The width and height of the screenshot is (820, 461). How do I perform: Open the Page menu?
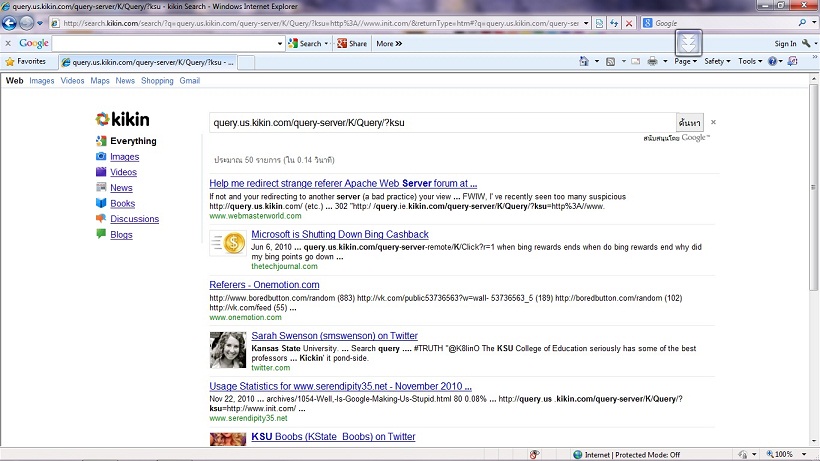tap(685, 61)
